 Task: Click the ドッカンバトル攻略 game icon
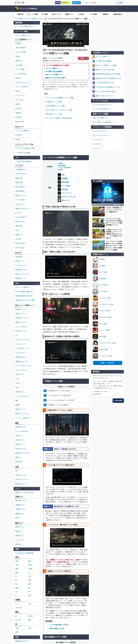95,298
